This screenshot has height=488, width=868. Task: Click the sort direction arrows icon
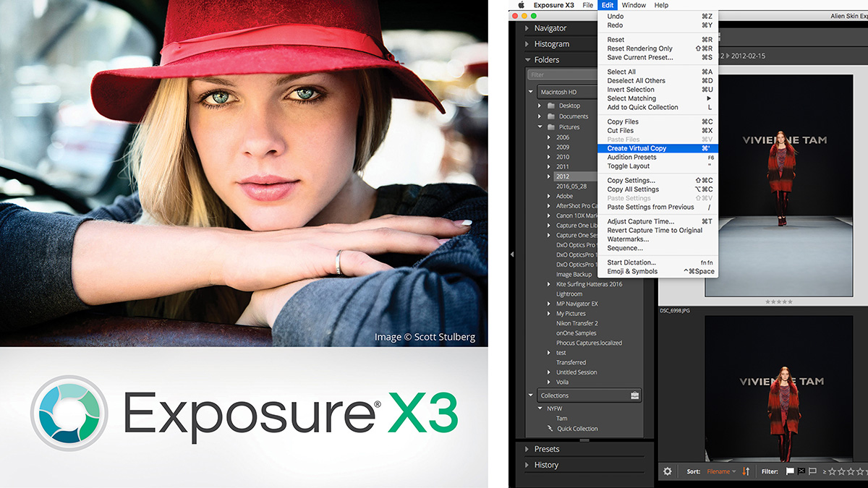pyautogui.click(x=746, y=471)
